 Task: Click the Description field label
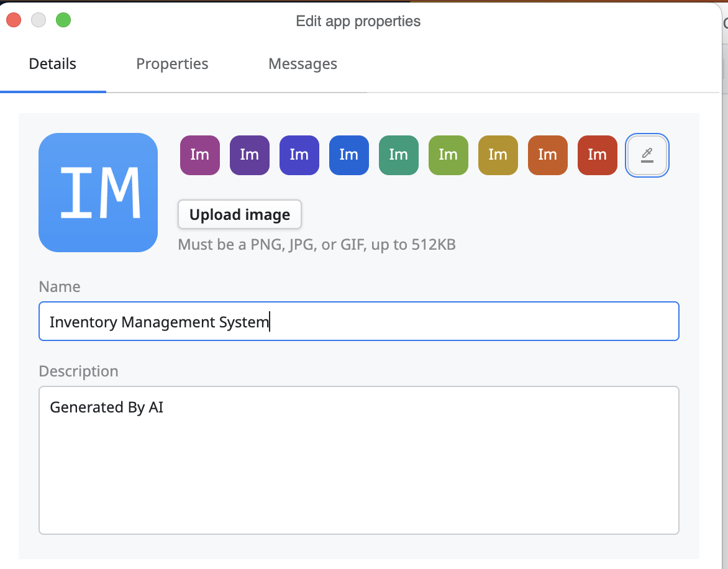coord(78,371)
